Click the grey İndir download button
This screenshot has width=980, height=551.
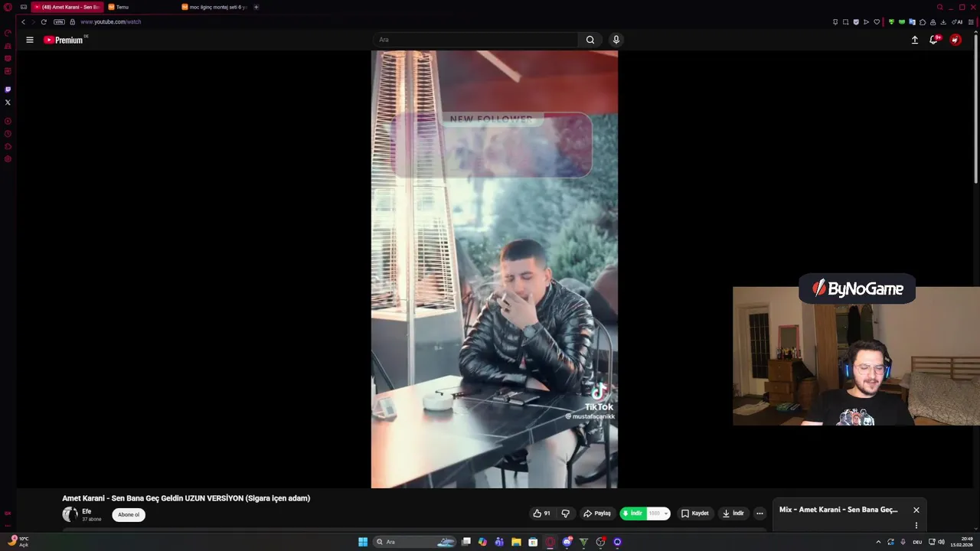point(733,514)
